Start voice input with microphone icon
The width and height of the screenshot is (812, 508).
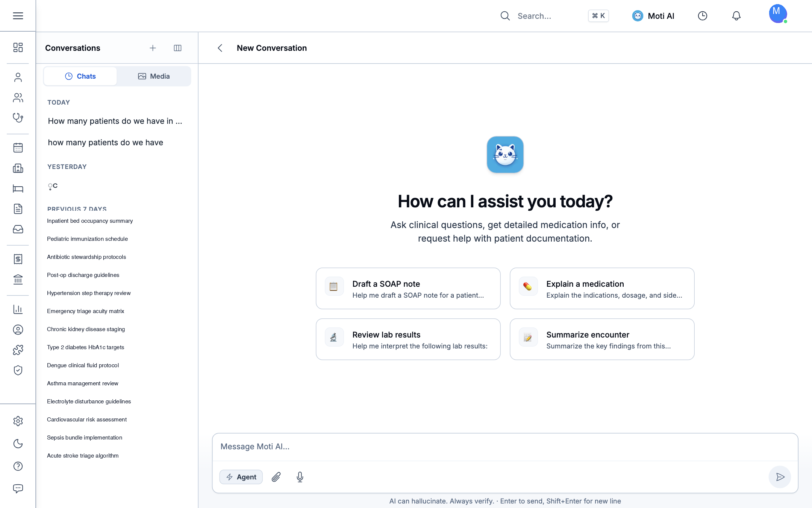click(300, 477)
